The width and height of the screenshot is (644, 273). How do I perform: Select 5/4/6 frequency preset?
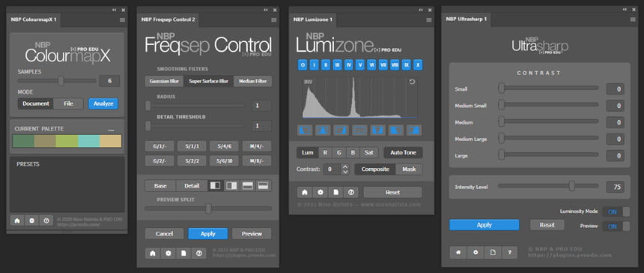[x=224, y=146]
